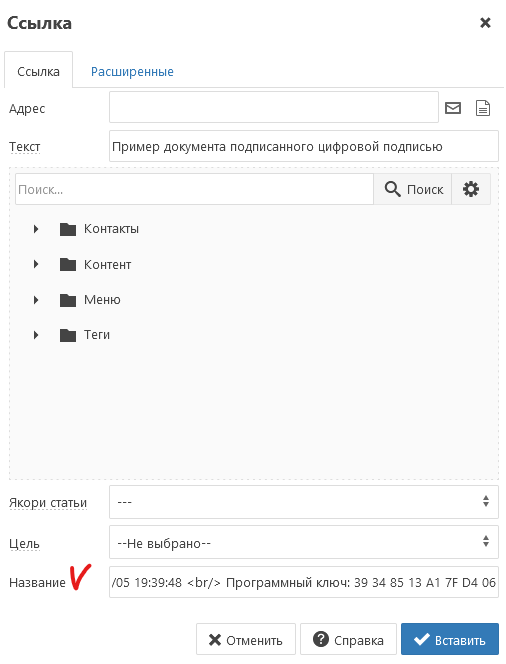Click the Отменить button

point(246,639)
